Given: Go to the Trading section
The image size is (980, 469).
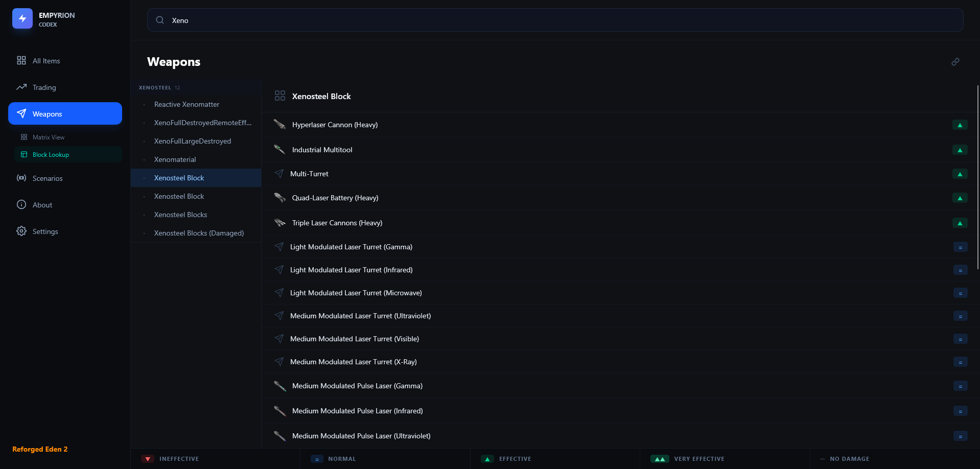Looking at the screenshot, I should (44, 87).
